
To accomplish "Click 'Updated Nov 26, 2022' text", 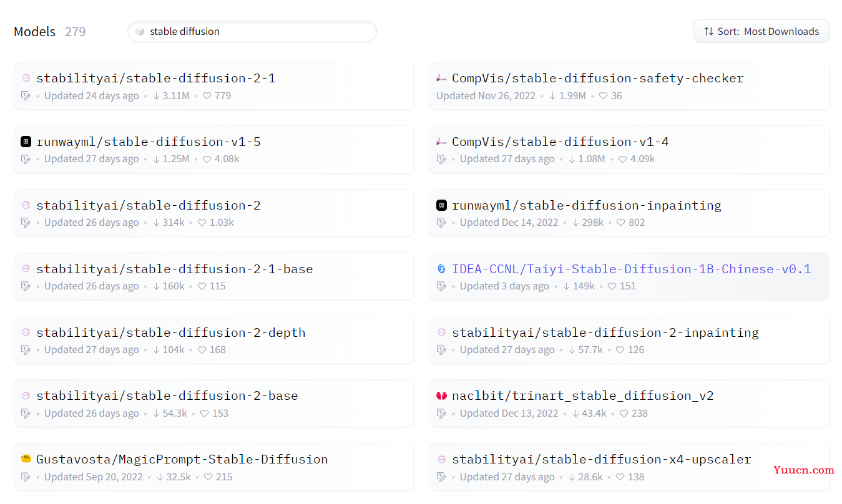I will [487, 96].
